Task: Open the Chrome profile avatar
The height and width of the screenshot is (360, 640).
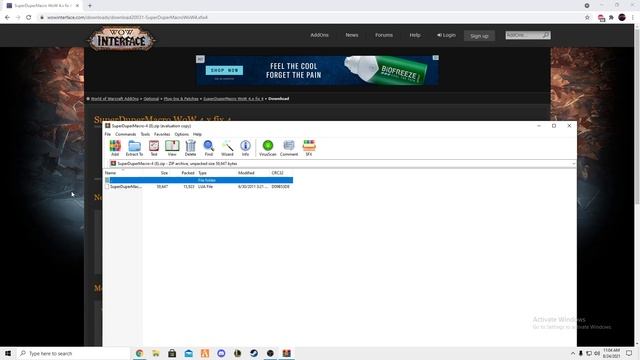Action: [x=622, y=17]
